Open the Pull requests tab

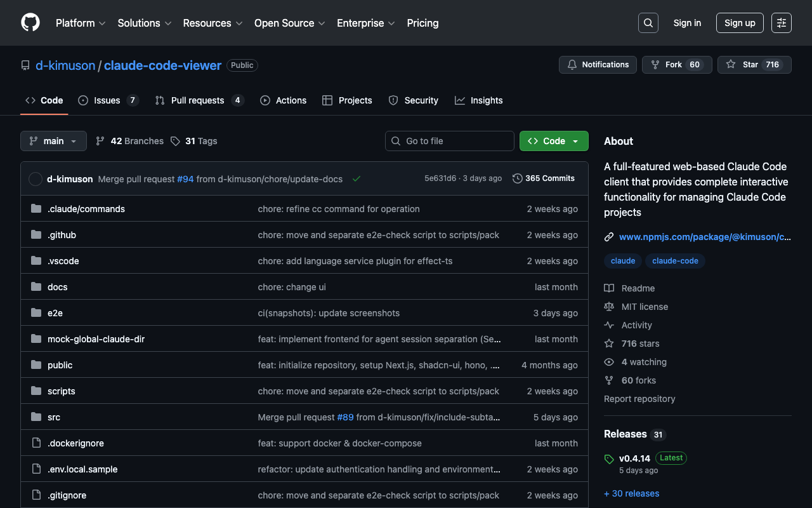[x=197, y=100]
